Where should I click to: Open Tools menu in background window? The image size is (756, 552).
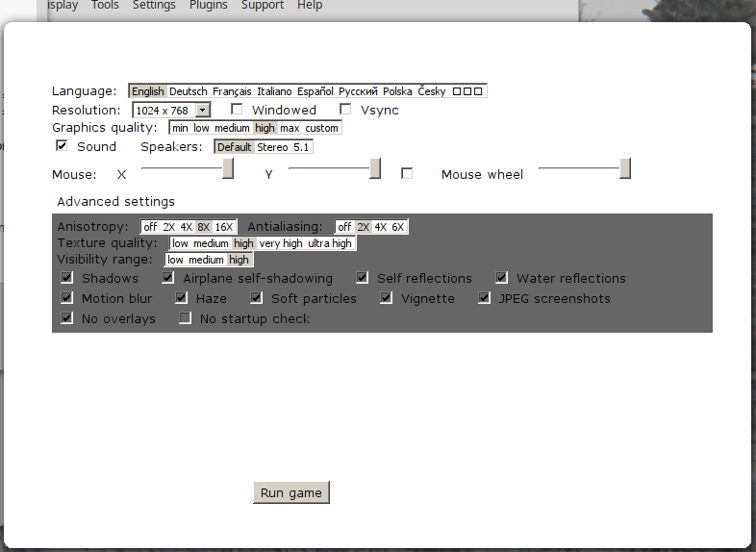click(x=105, y=6)
